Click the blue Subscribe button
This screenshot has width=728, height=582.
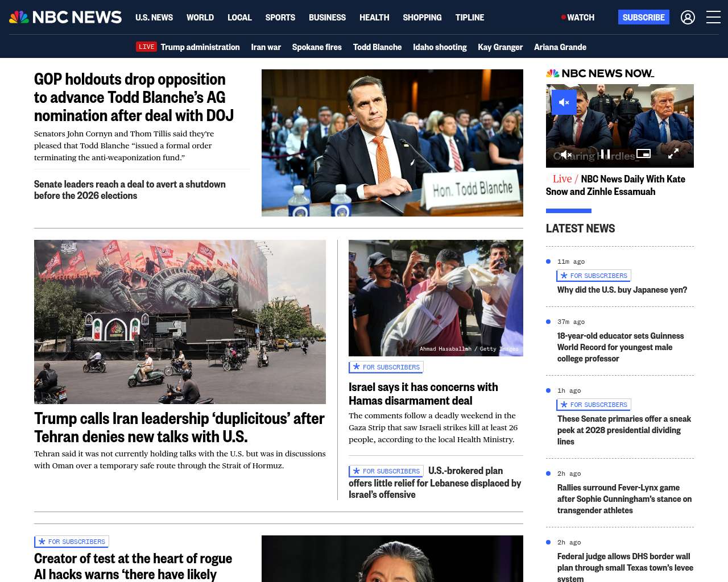click(644, 17)
